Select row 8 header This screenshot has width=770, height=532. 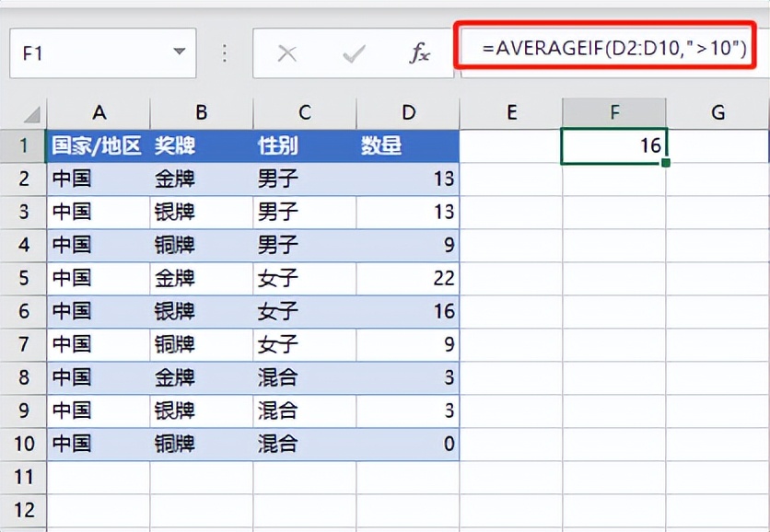click(x=24, y=377)
